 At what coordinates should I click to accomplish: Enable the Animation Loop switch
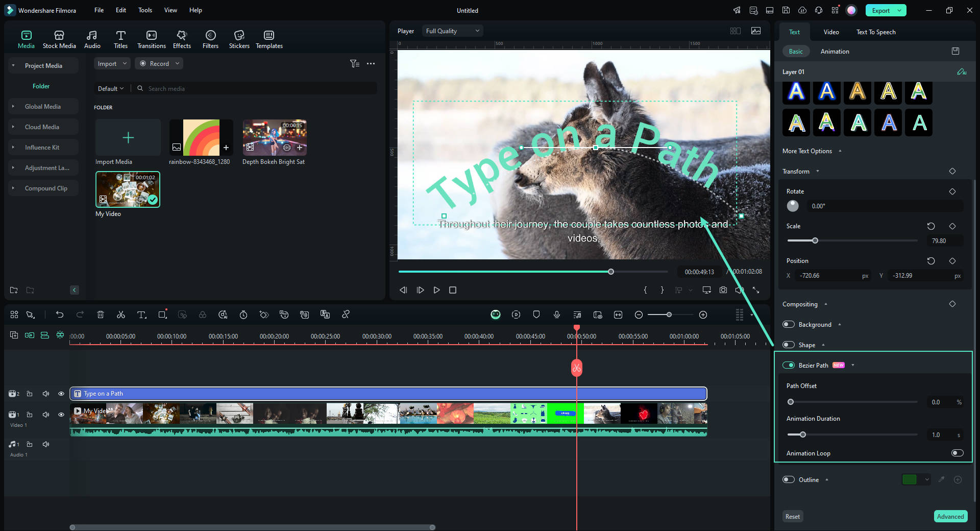(x=958, y=453)
